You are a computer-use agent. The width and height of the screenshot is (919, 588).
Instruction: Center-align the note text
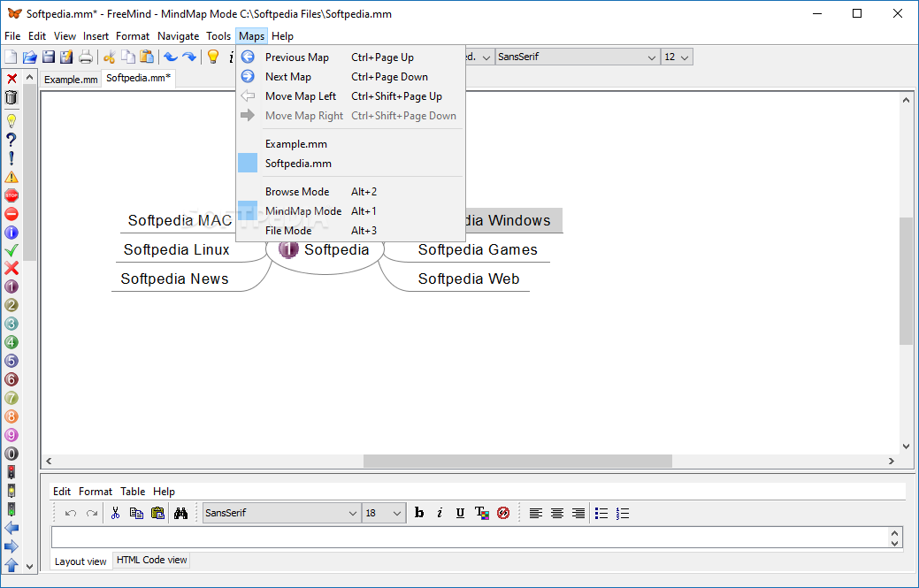[556, 513]
